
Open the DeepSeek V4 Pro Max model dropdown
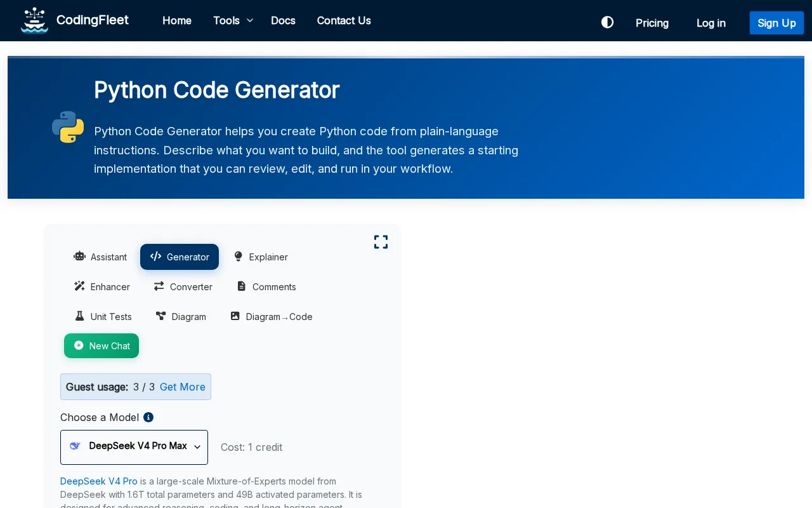click(x=134, y=447)
